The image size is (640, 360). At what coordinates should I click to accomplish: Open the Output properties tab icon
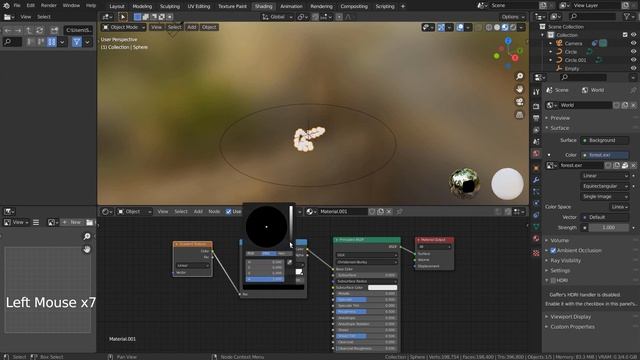tap(536, 118)
